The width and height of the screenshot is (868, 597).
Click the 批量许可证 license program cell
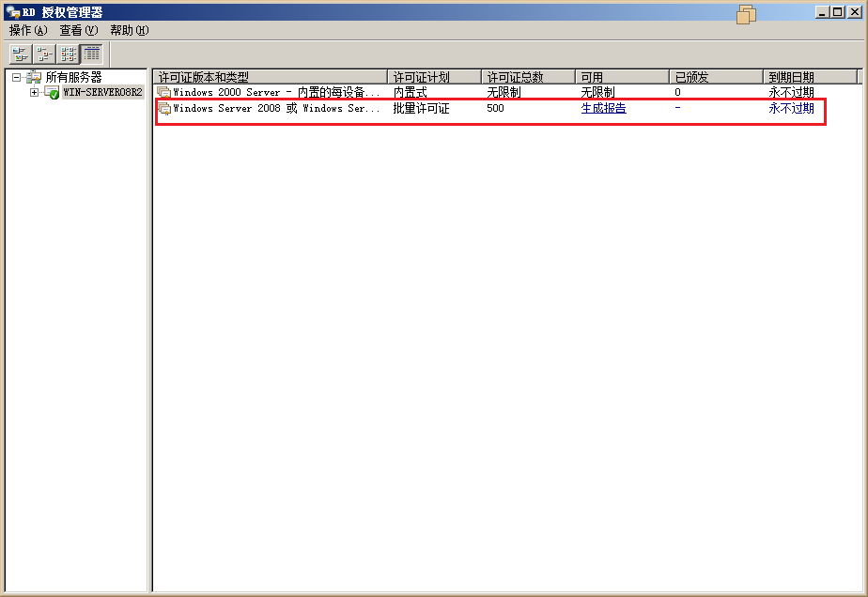[421, 109]
